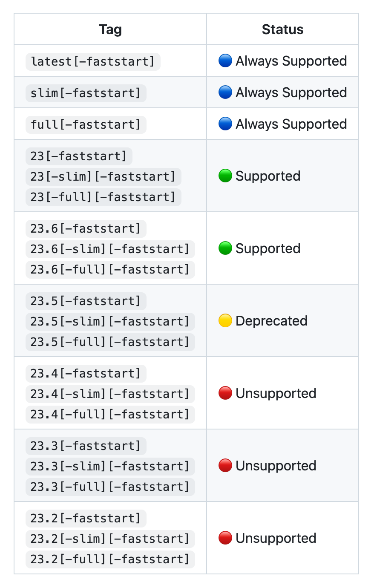Click red Unsupported dot for tag 23.3
Screen dimensions: 374x588
tap(225, 466)
